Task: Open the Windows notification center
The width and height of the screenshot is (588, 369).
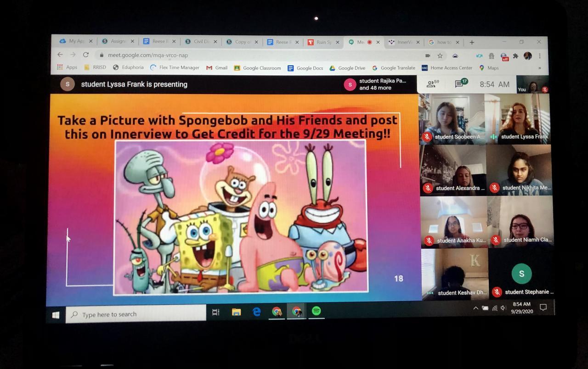Action: click(x=543, y=307)
